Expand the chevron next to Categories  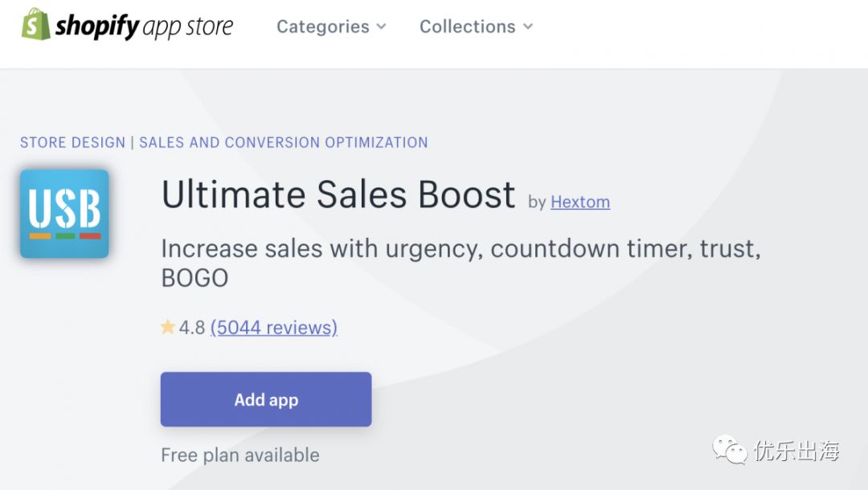381,27
